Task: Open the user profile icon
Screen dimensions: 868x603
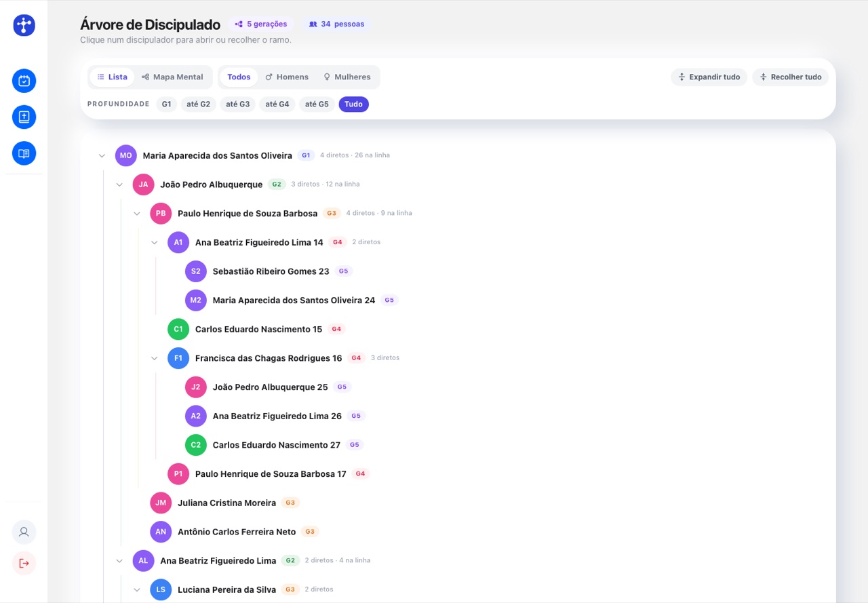Action: (x=24, y=532)
